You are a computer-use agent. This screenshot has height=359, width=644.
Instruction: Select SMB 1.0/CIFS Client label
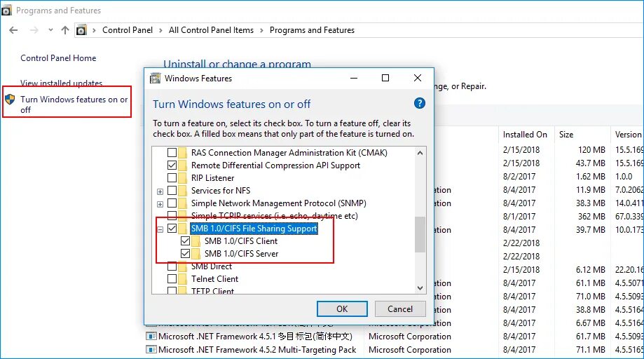[241, 241]
